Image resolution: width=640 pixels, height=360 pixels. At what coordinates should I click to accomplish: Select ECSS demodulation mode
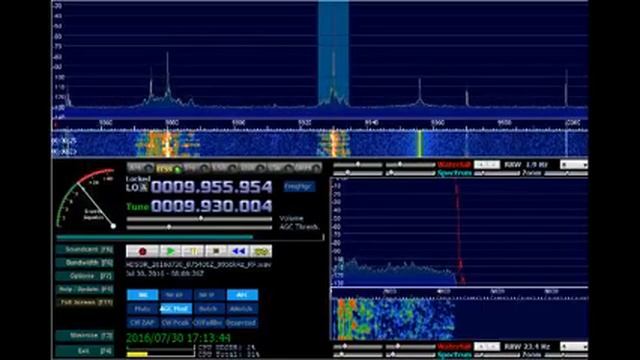169,168
